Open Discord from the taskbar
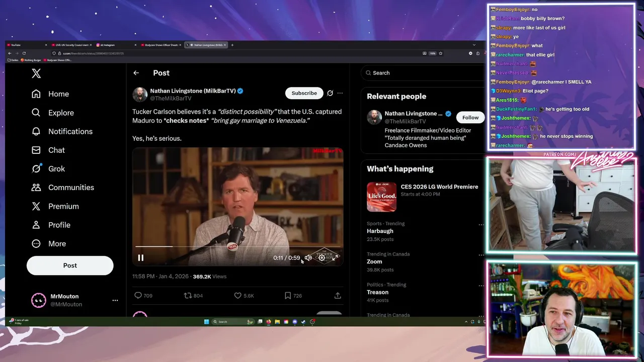 point(295,322)
